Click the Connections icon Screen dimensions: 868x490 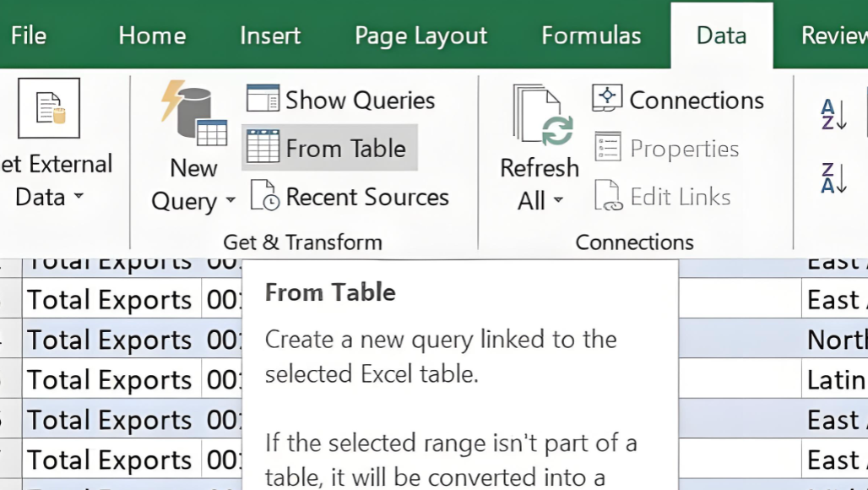tap(607, 99)
